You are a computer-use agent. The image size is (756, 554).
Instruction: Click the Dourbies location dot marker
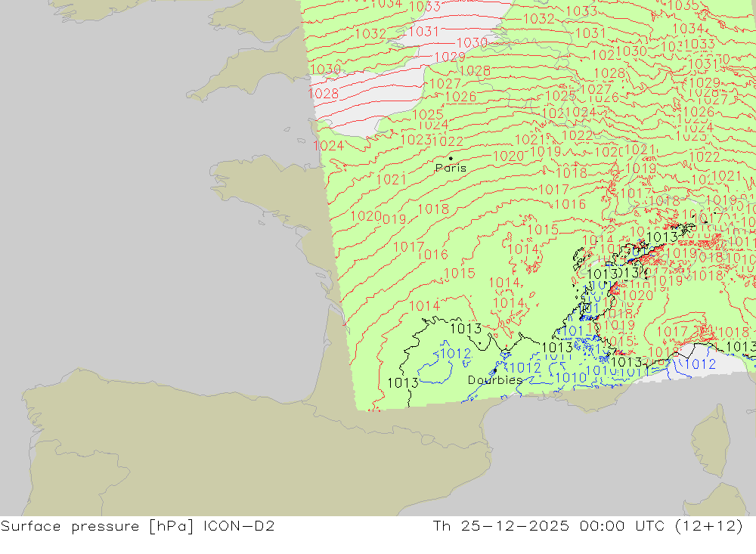(x=495, y=370)
